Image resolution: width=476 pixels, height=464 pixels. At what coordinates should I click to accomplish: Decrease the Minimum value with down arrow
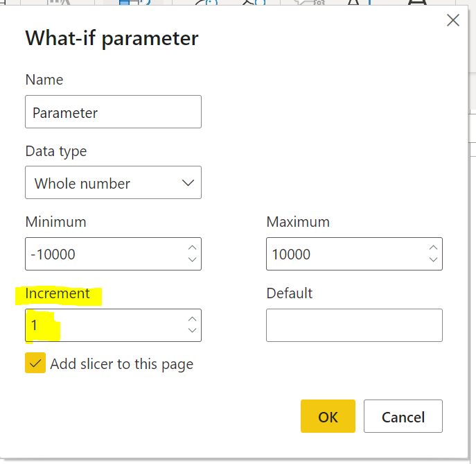coord(192,259)
